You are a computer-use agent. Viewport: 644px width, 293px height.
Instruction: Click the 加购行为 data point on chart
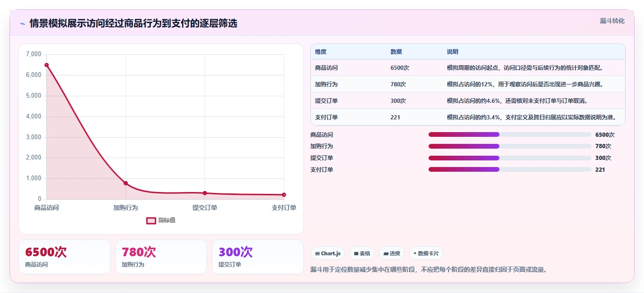pos(126,183)
